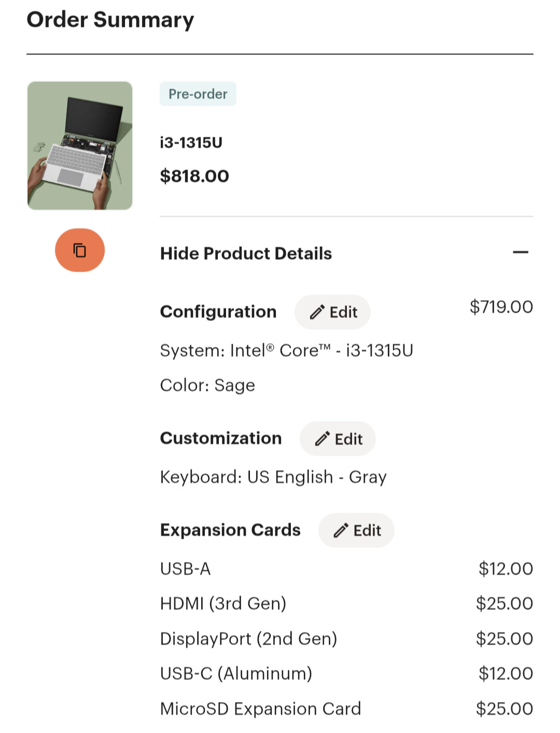Click pencil icon beside Configuration
This screenshot has width=560, height=733.
[x=317, y=312]
